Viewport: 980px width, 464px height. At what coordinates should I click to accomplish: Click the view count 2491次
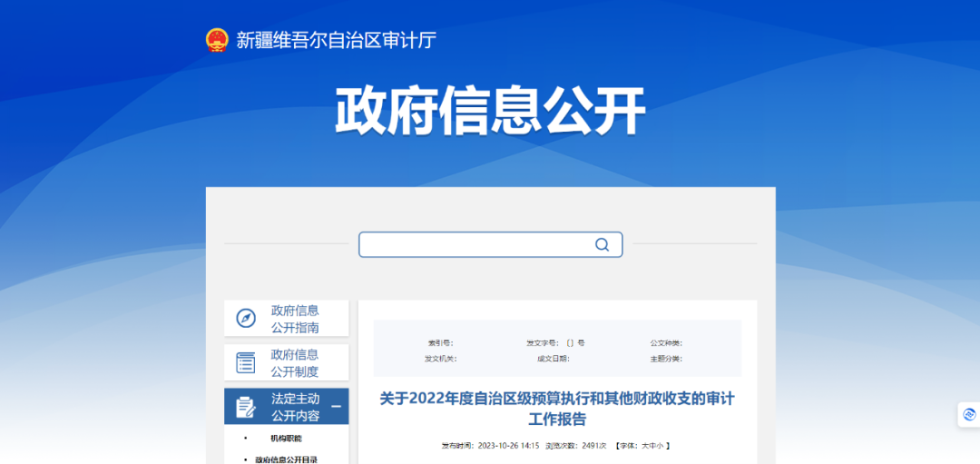[593, 446]
